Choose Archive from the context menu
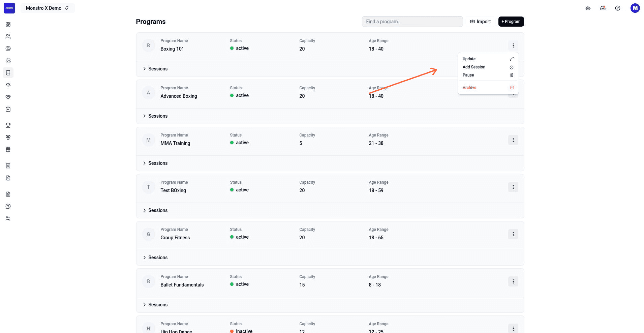The image size is (644, 333). [x=488, y=88]
